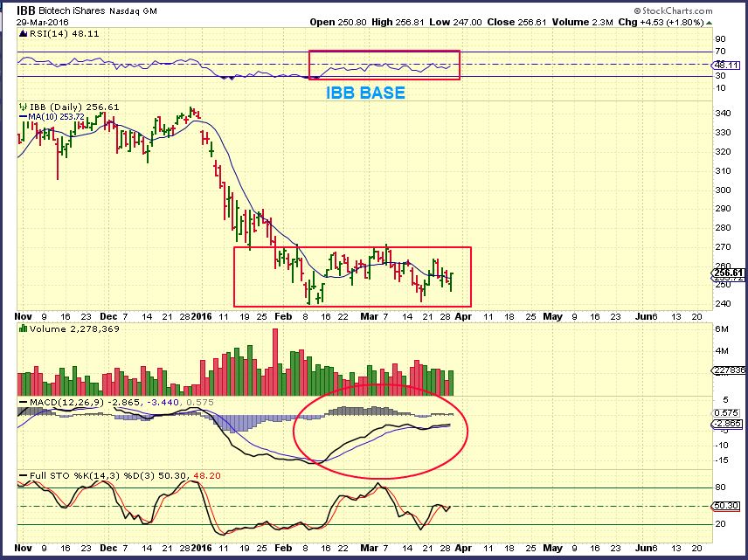
Task: Click the candlestick icon before IBB (Daily)
Action: coord(23,107)
